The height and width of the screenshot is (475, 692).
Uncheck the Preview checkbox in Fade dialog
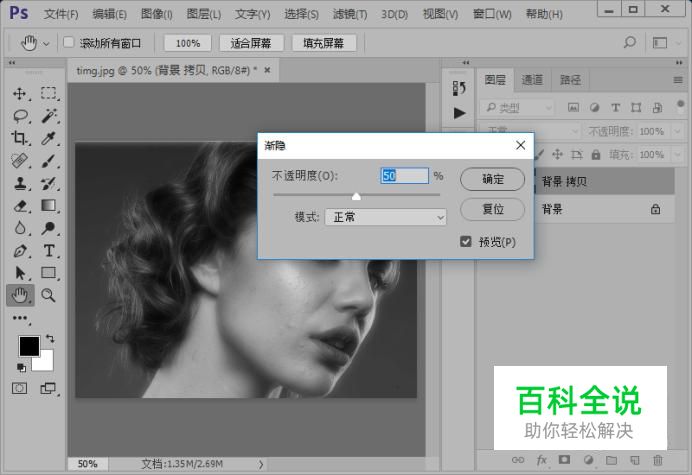coord(466,241)
